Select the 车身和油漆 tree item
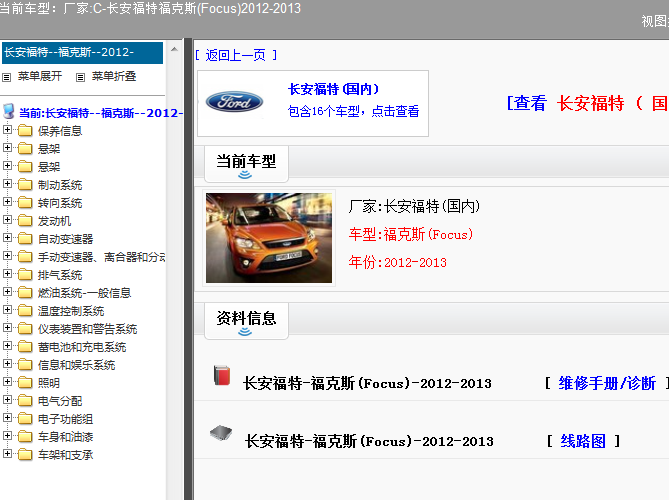 [x=65, y=437]
